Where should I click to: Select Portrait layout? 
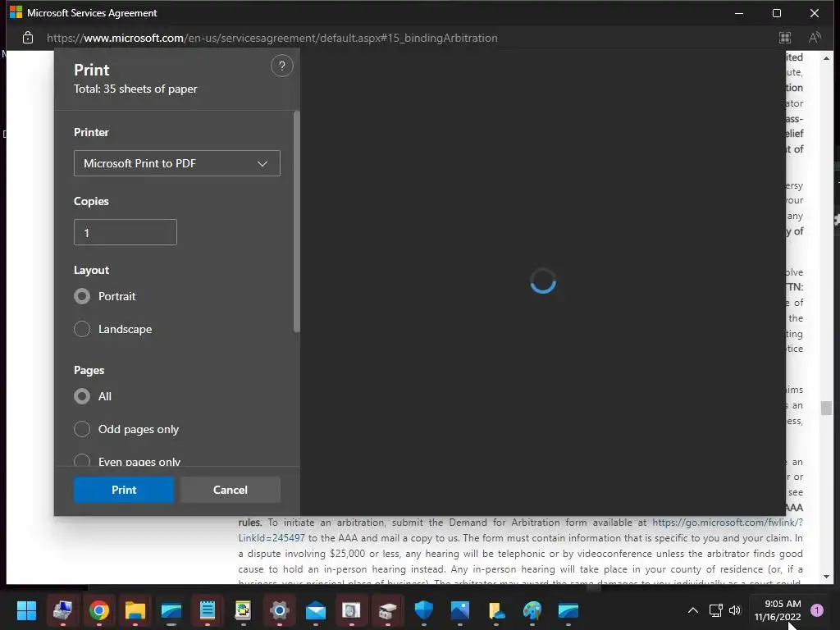82,296
